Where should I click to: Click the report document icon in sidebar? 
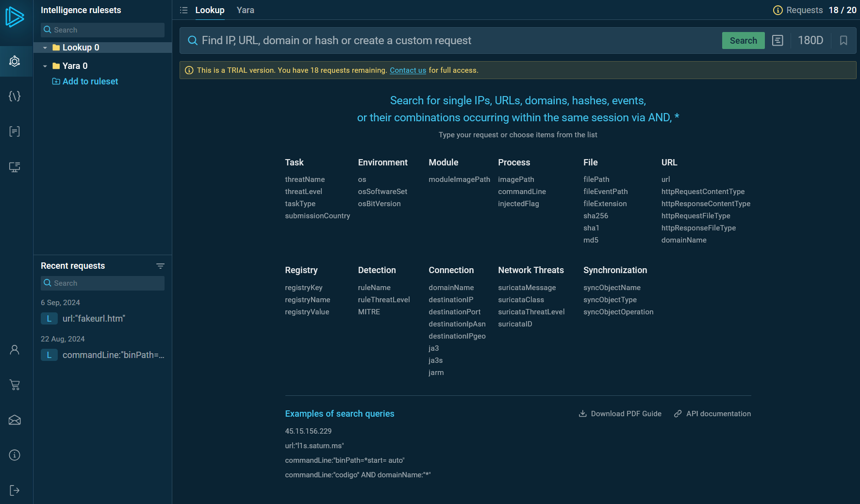tap(15, 131)
